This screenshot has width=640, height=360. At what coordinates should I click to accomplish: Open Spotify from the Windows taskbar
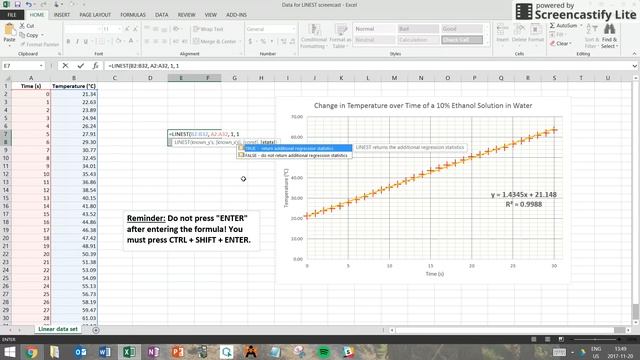(x=324, y=352)
